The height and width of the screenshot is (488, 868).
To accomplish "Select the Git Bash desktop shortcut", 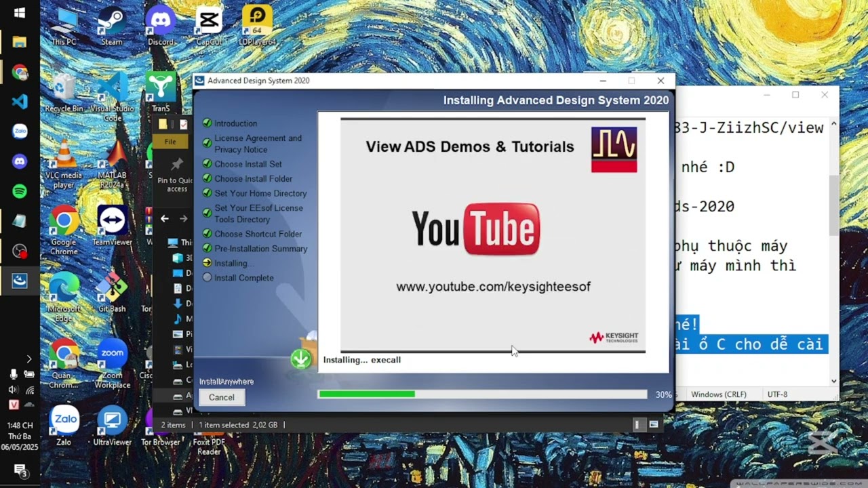I will tap(112, 293).
